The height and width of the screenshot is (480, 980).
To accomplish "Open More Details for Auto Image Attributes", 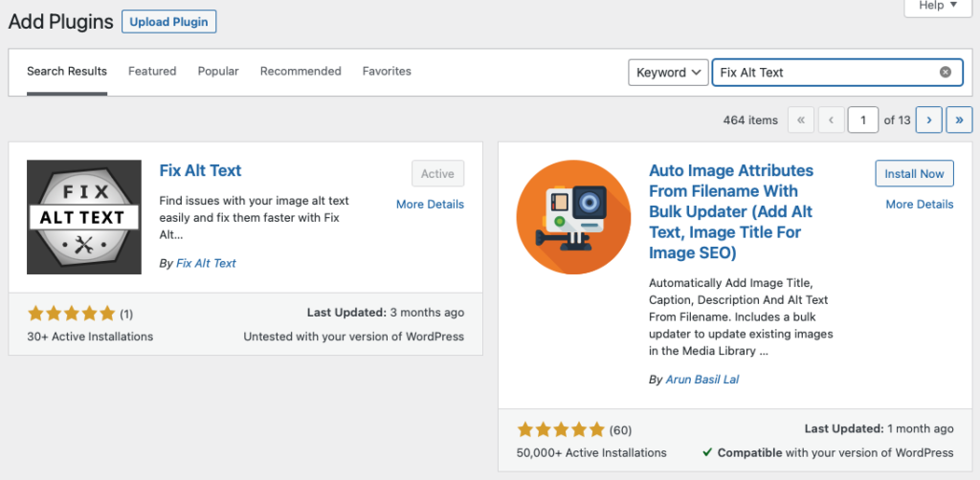I will [919, 204].
